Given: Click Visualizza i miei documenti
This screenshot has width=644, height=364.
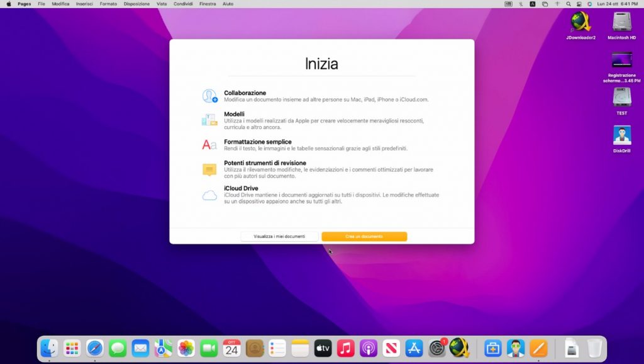Looking at the screenshot, I should (279, 236).
